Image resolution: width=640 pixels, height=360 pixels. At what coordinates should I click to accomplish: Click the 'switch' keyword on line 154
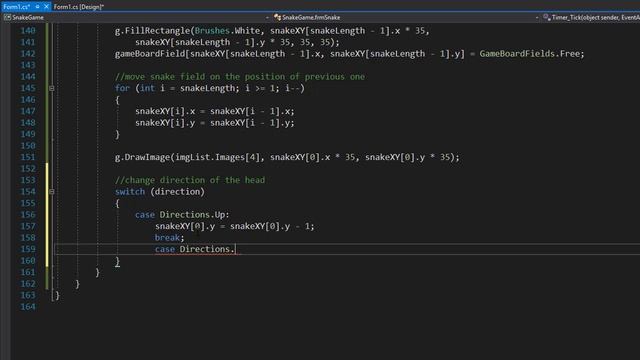130,191
